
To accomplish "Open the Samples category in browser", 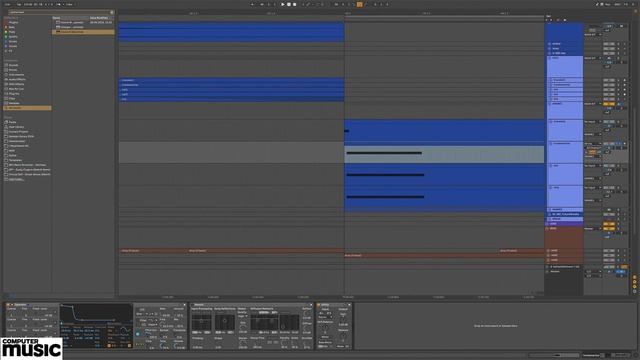I will click(14, 103).
